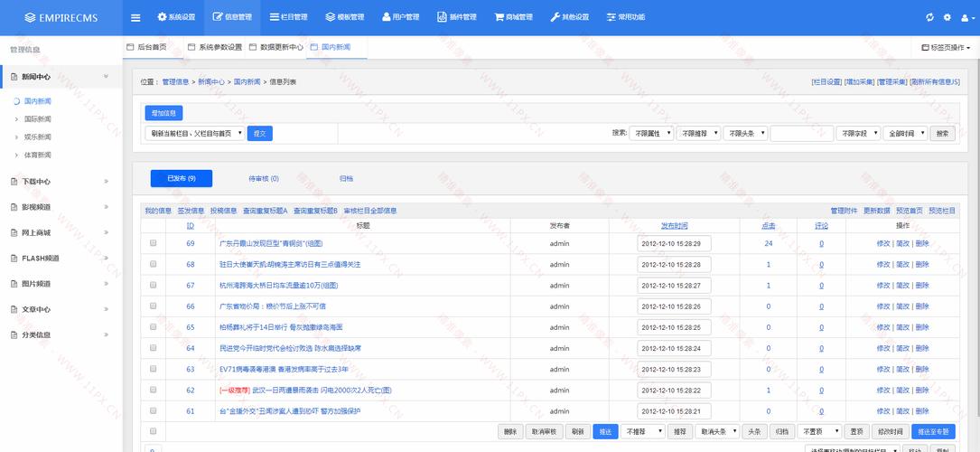This screenshot has width=980, height=452.
Task: Open 信息管理 in top navigation
Action: coord(232,17)
